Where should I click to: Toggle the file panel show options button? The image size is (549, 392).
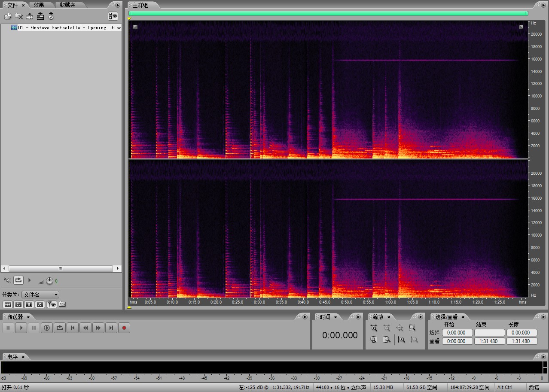click(113, 16)
